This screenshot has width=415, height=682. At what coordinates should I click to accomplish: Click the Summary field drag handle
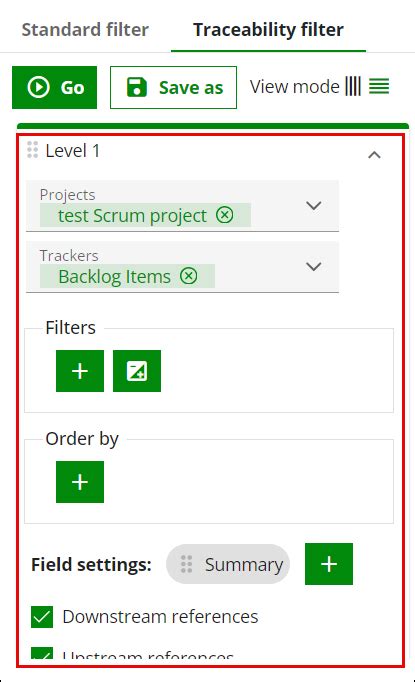pyautogui.click(x=187, y=564)
